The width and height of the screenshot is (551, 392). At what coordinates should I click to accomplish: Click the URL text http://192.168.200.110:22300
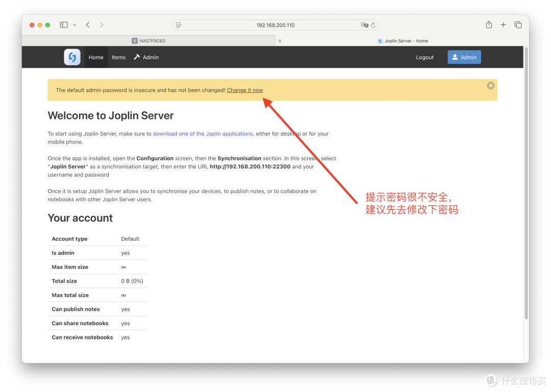[x=250, y=166]
